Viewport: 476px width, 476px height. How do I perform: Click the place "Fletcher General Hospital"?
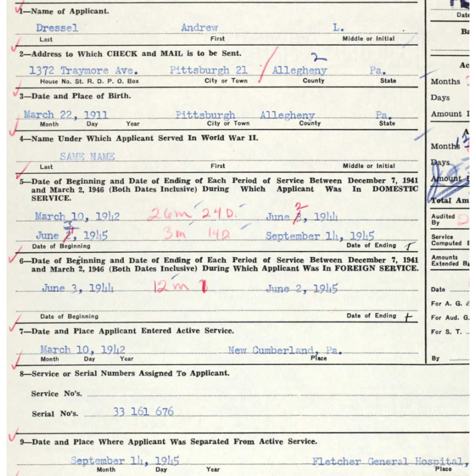388,462
